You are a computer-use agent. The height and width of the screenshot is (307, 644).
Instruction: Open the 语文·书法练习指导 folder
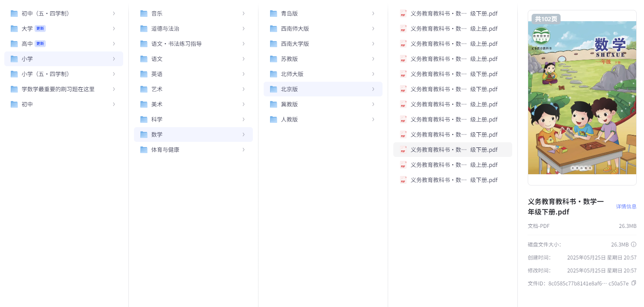coord(176,44)
